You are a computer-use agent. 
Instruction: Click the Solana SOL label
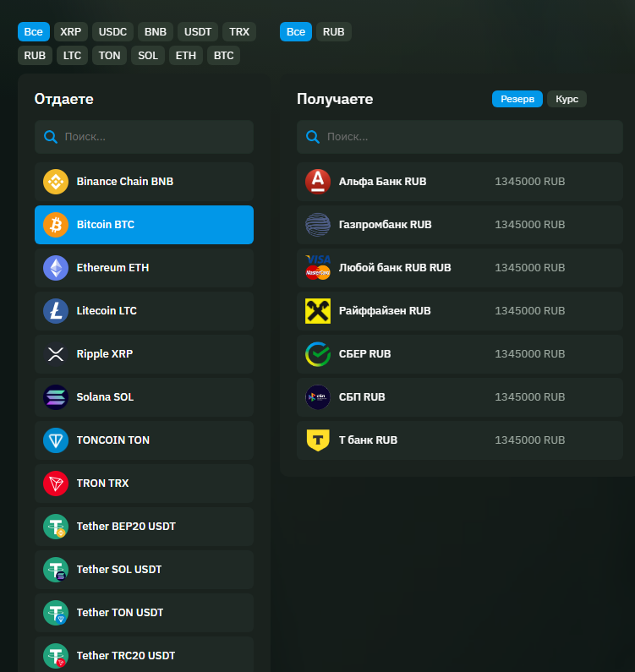[x=105, y=397]
